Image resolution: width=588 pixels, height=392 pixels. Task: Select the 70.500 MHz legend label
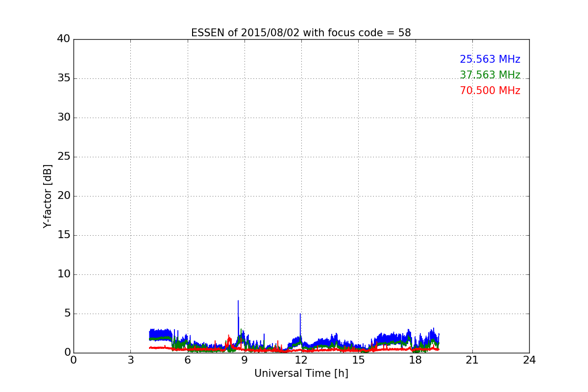pos(490,91)
